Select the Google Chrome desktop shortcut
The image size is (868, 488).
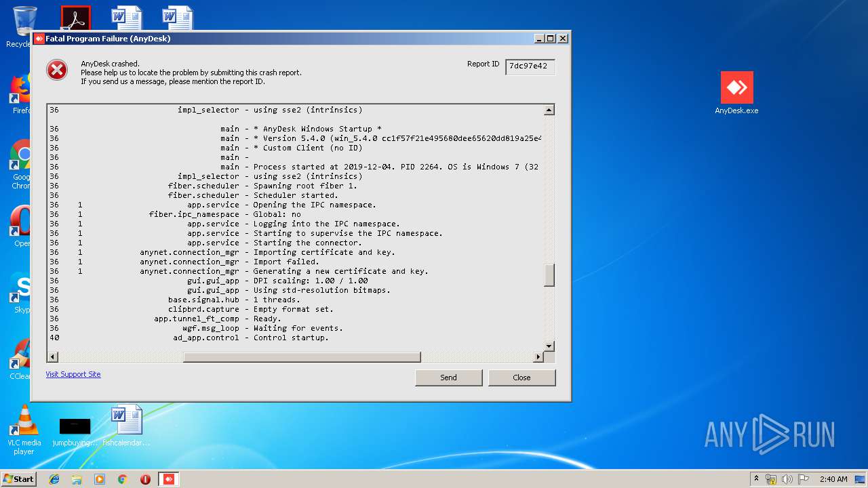coord(20,165)
